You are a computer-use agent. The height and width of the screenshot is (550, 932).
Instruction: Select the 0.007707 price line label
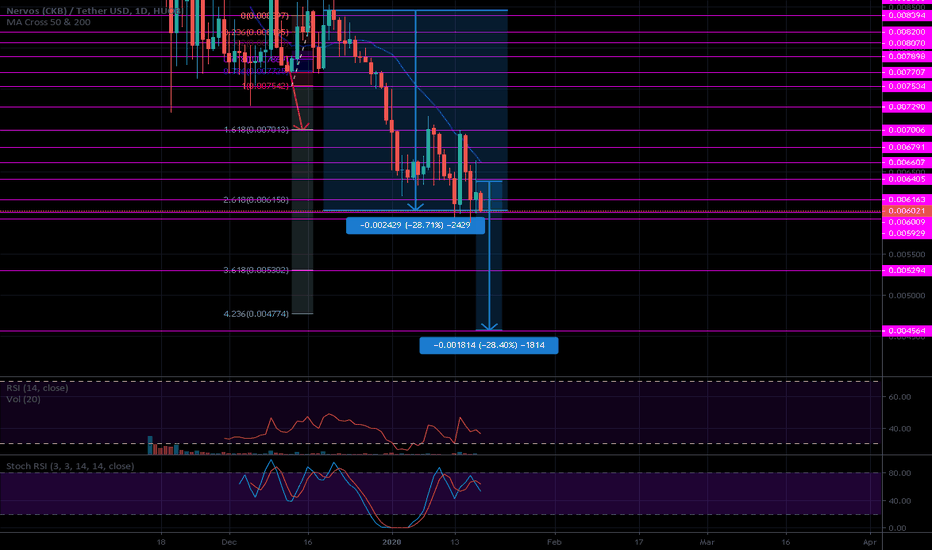906,72
